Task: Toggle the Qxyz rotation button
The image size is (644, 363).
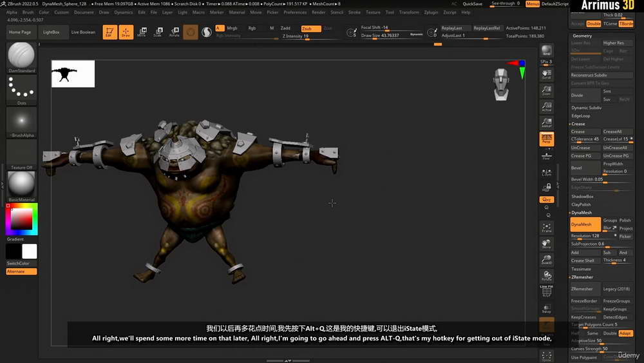Action: [547, 199]
